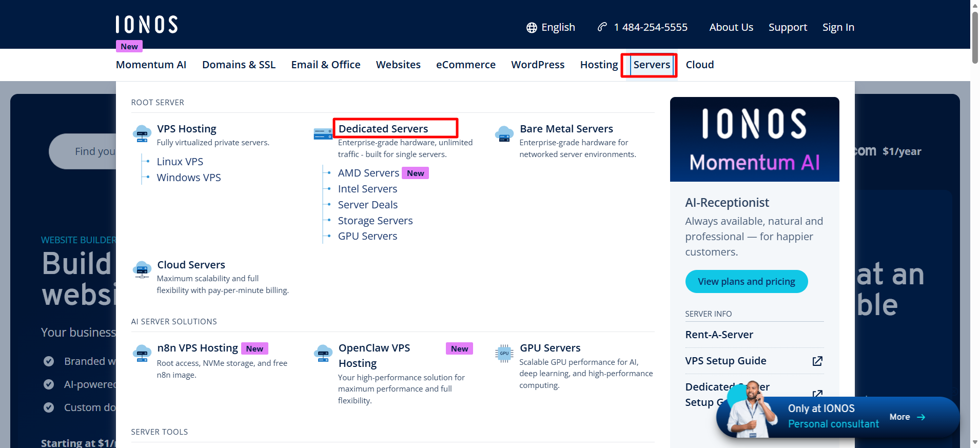Open the English language selector
Image resolution: width=980 pixels, height=448 pixels.
(x=551, y=27)
